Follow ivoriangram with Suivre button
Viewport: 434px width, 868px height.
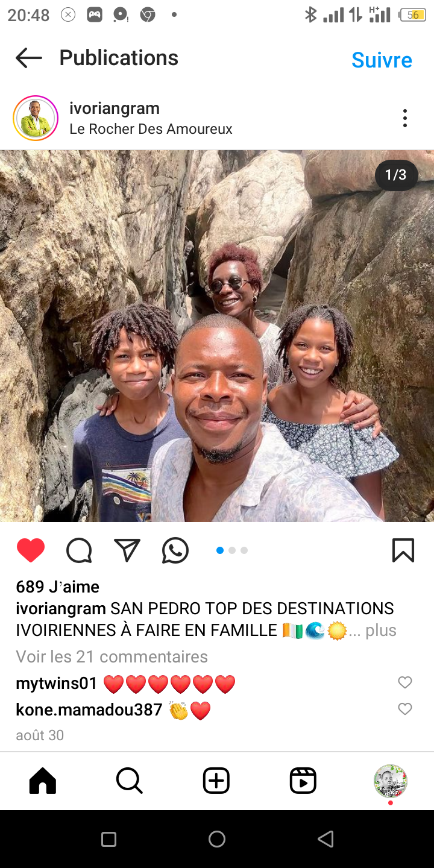click(382, 60)
